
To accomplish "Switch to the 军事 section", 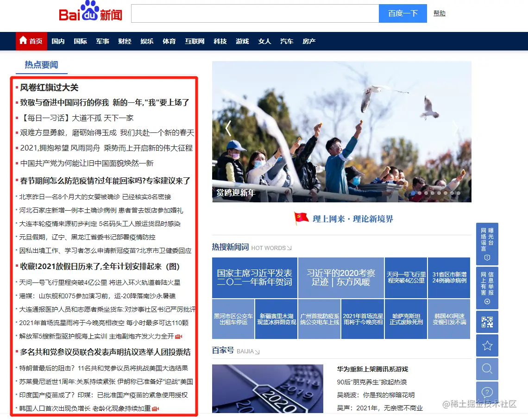I will tap(102, 41).
